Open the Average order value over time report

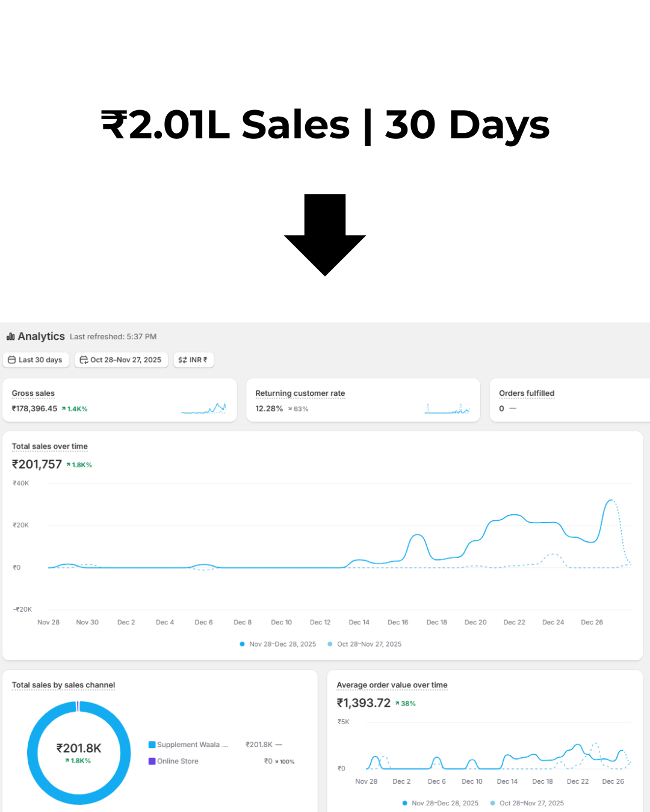coord(392,685)
